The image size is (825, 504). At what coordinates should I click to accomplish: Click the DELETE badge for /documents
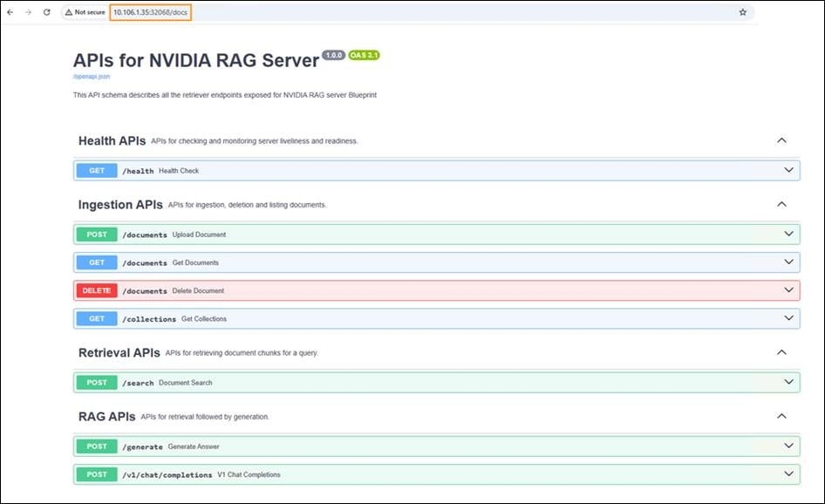click(x=97, y=290)
